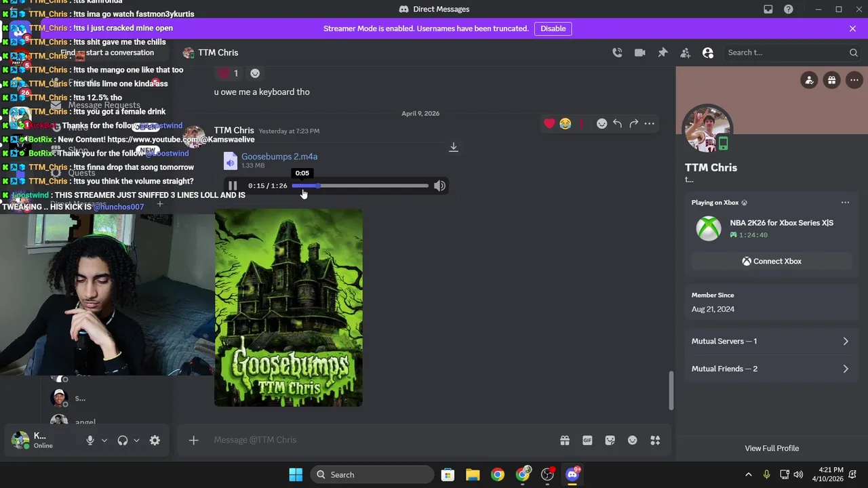Open the profile banner more options menu
868x488 pixels.
(x=854, y=80)
